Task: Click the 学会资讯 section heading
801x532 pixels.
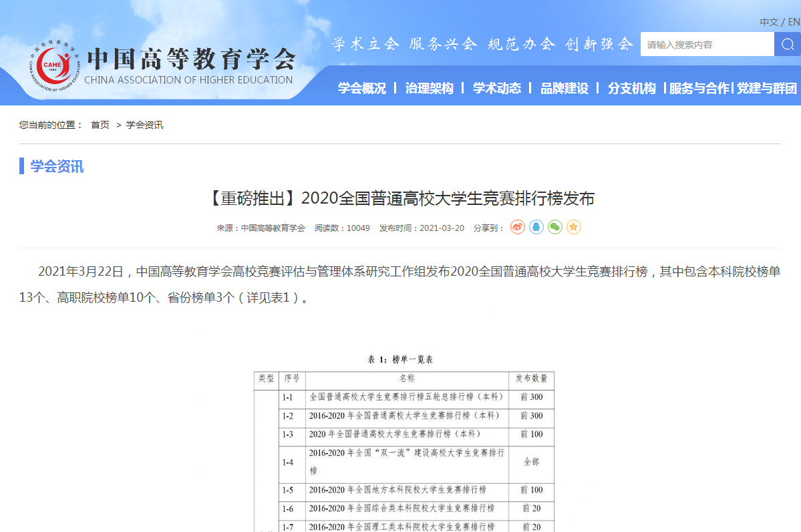Action: click(57, 166)
